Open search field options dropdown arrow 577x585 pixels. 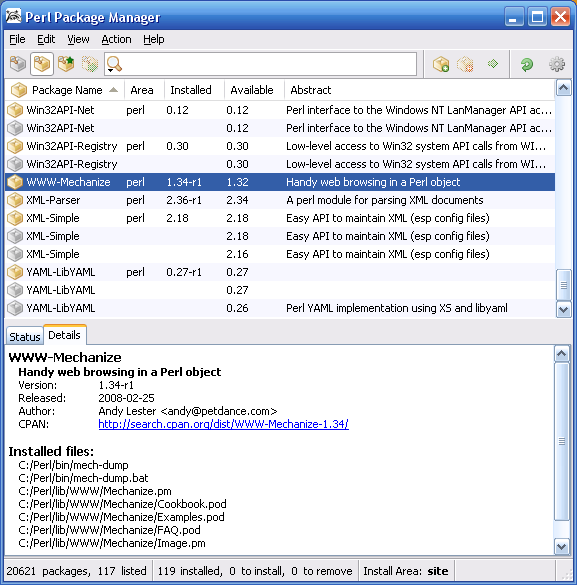[x=110, y=70]
